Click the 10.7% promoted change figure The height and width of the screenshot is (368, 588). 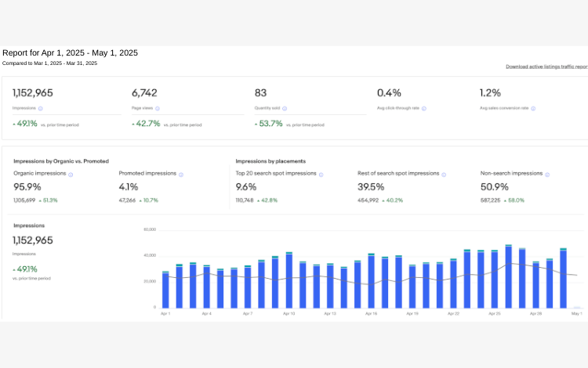151,200
